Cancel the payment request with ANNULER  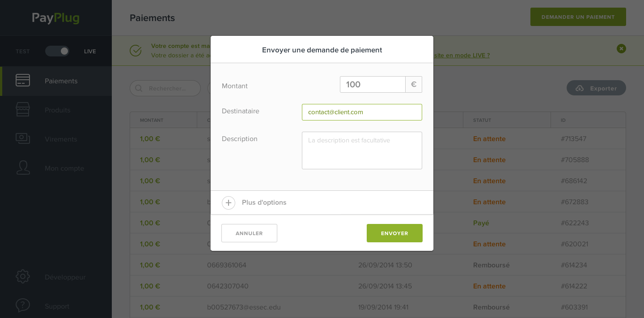[x=249, y=233]
